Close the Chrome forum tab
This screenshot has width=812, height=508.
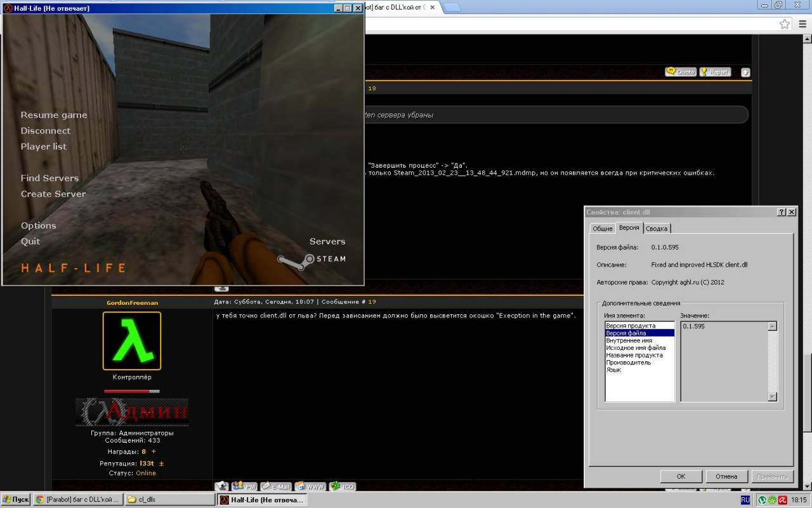tap(433, 7)
